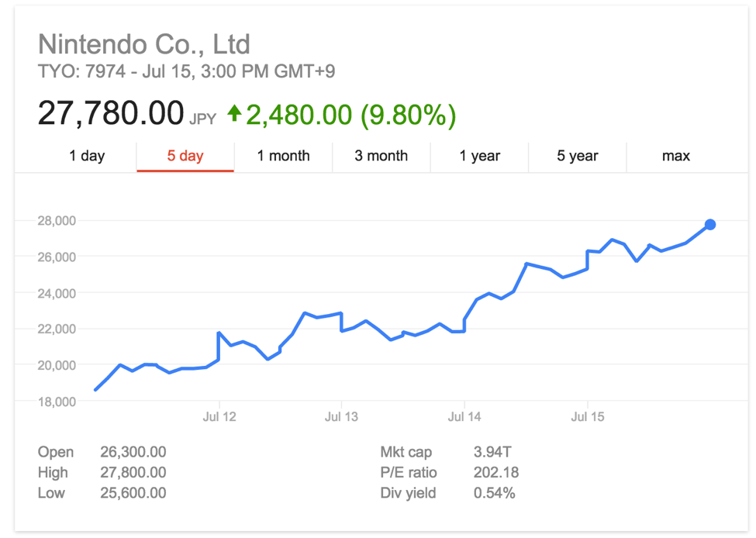Click the P/E ratio value 202.18

(496, 472)
